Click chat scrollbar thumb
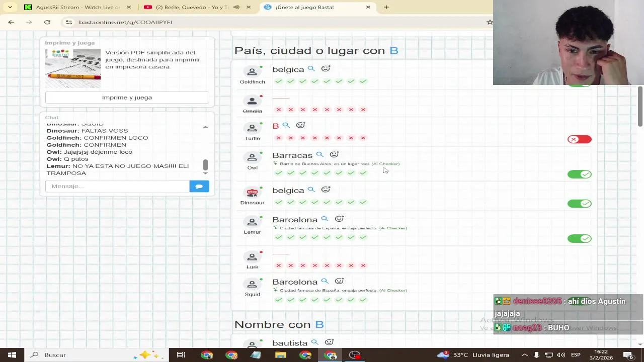The height and width of the screenshot is (362, 644). 205,164
